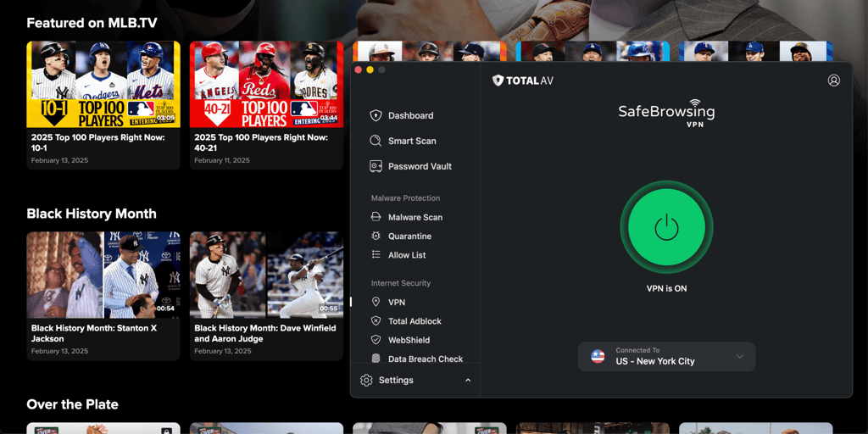The height and width of the screenshot is (434, 868).
Task: Open Total Adblock menu entry
Action: (415, 321)
